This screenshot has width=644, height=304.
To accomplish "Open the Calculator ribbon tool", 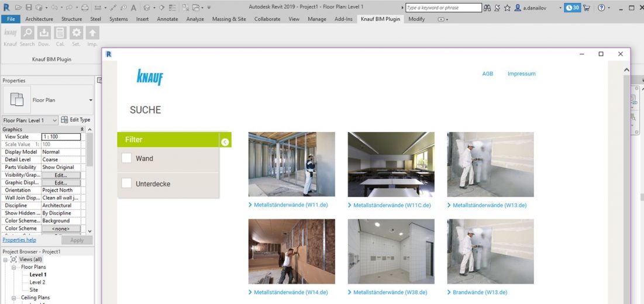I will [x=60, y=34].
